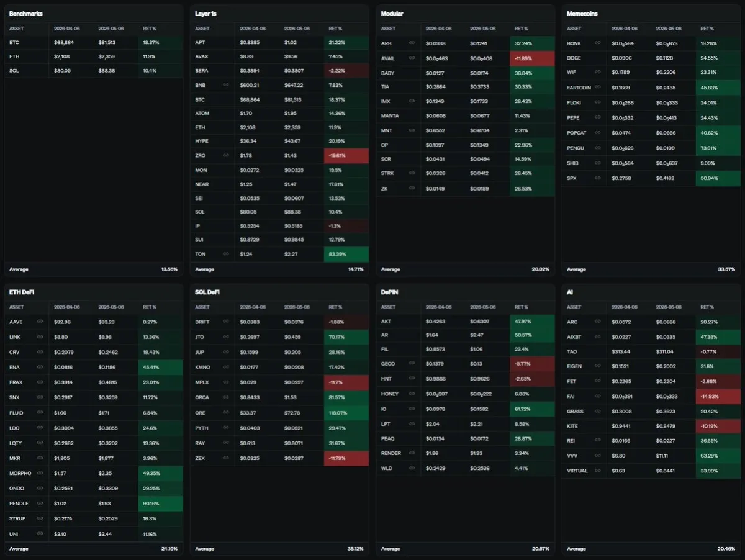The width and height of the screenshot is (745, 560).
Task: Click the link icon in the IMX row
Action: pyautogui.click(x=412, y=101)
